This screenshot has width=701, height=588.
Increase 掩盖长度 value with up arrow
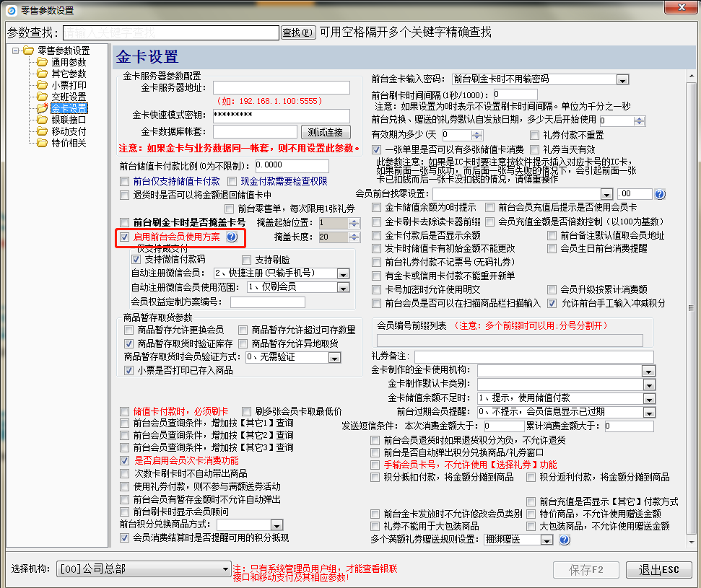[354, 234]
